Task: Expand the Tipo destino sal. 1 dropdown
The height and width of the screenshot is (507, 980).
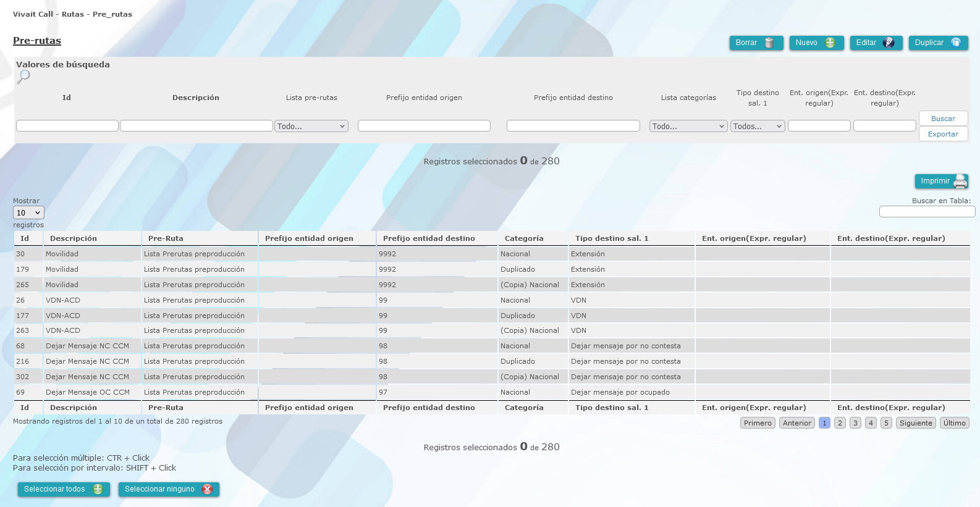Action: tap(758, 126)
